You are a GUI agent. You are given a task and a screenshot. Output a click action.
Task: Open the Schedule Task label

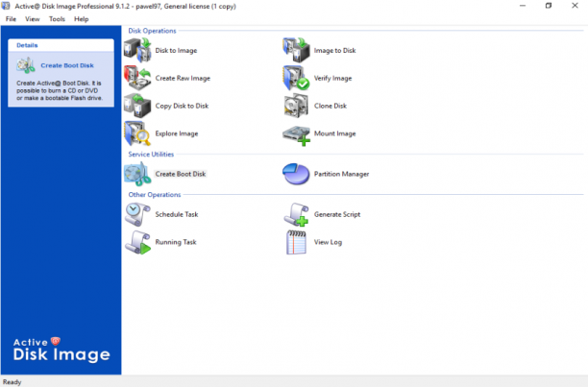(x=177, y=215)
